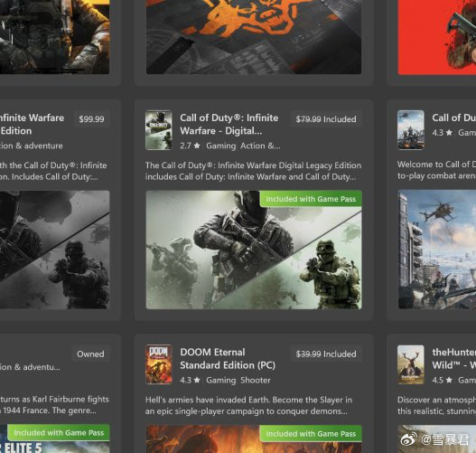Click the Included with Game Pass banner on Infinite Warfare
The width and height of the screenshot is (476, 453).
311,199
